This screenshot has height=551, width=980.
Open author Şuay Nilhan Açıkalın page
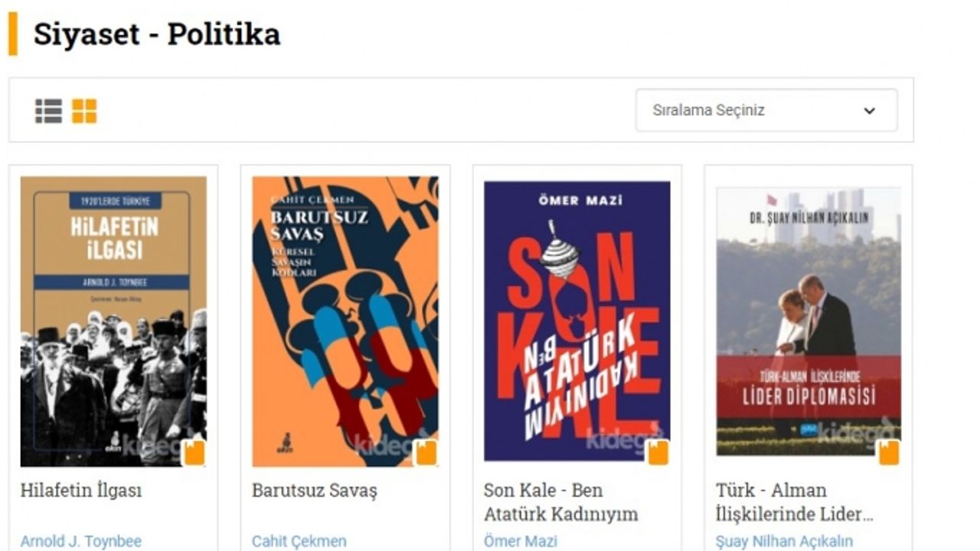[x=784, y=541]
